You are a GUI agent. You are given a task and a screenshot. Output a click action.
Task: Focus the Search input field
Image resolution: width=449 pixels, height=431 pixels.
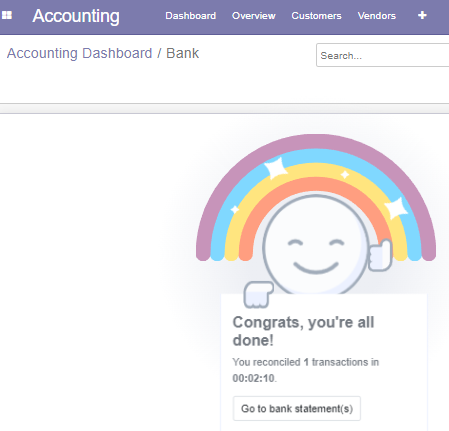(x=382, y=55)
